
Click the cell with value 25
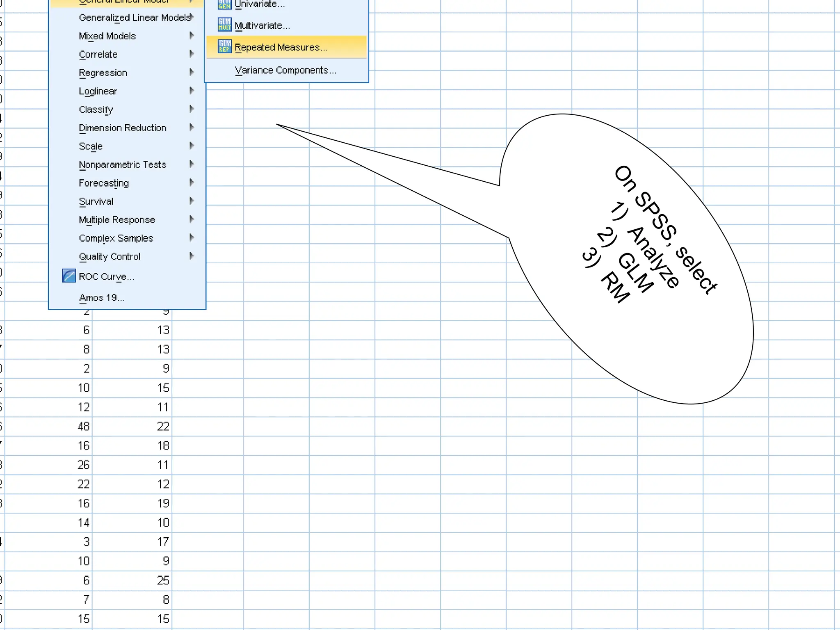[x=163, y=580]
